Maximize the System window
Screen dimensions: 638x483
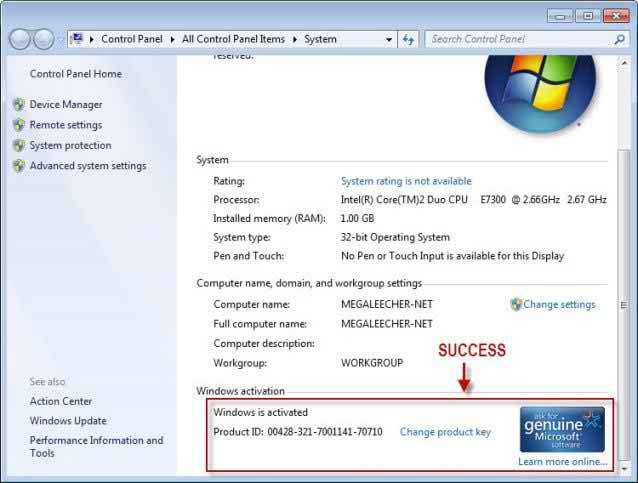click(x=588, y=16)
